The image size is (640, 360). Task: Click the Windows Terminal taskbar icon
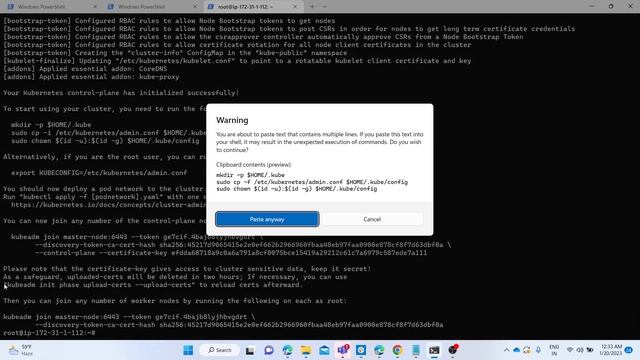434,350
